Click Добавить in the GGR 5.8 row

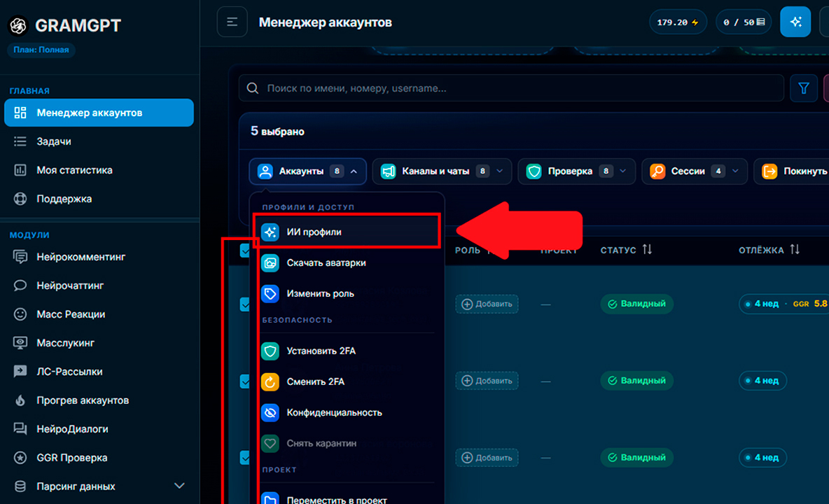pyautogui.click(x=487, y=304)
